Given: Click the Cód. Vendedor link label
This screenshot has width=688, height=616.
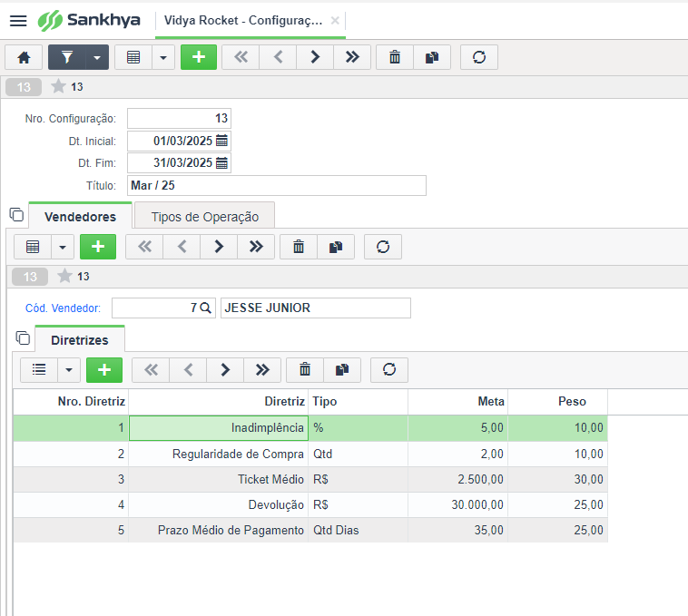Looking at the screenshot, I should [63, 308].
